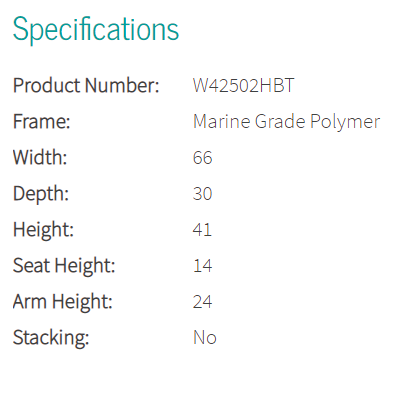Click the Width label
The height and width of the screenshot is (393, 402).
coord(40,157)
